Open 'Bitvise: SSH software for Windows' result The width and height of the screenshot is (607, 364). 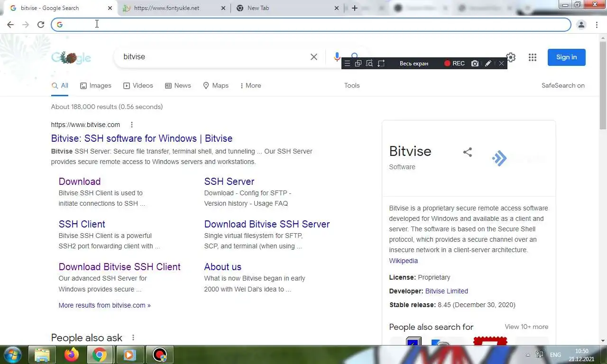point(142,138)
